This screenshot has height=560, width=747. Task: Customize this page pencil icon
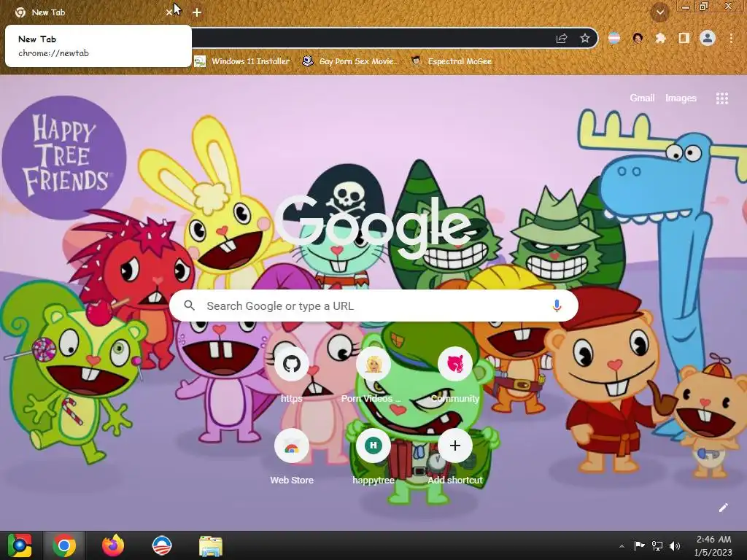723,507
